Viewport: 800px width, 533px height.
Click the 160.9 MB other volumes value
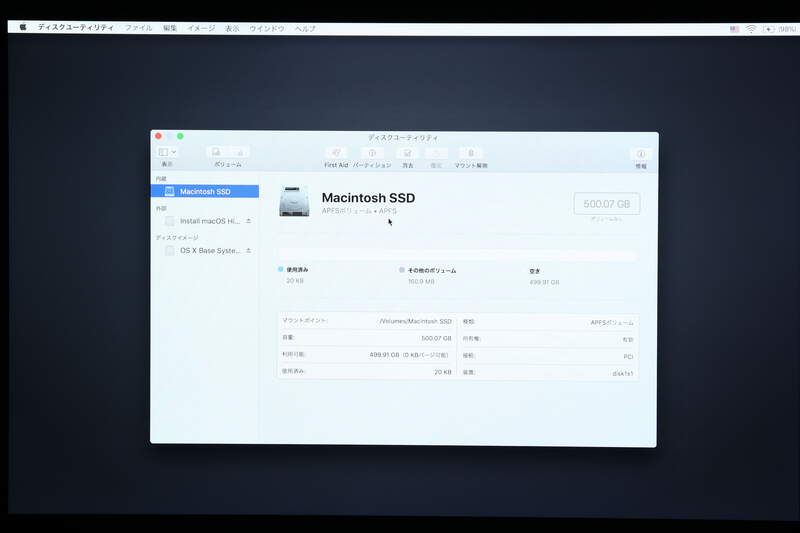coord(421,282)
